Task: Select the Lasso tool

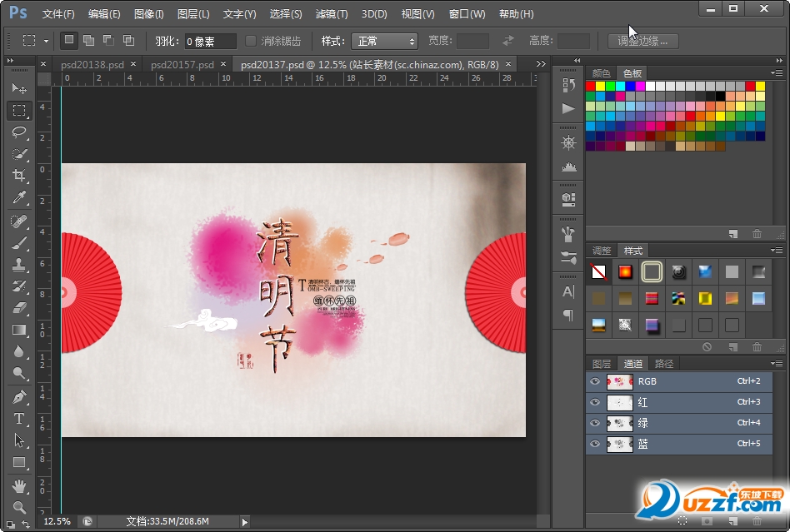Action: point(19,132)
